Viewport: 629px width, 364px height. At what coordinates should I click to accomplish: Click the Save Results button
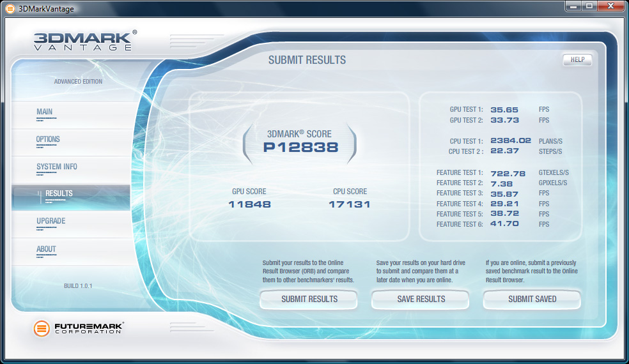(421, 299)
